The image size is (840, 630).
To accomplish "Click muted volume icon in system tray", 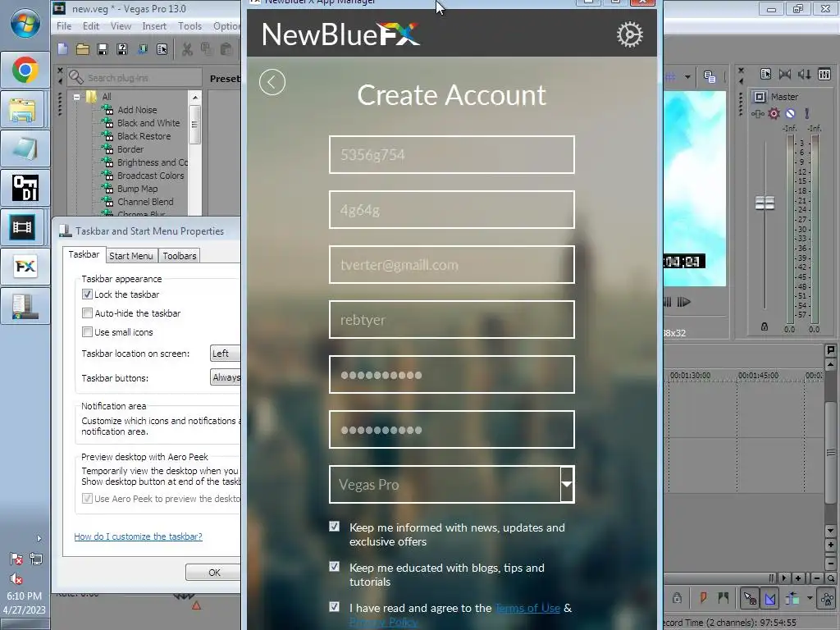I will point(16,578).
